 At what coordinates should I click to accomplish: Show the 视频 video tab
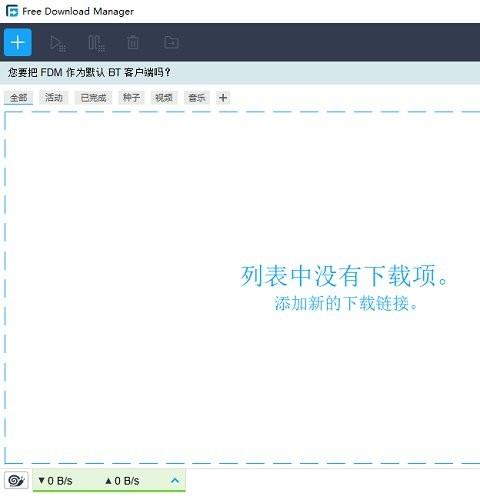[x=164, y=98]
